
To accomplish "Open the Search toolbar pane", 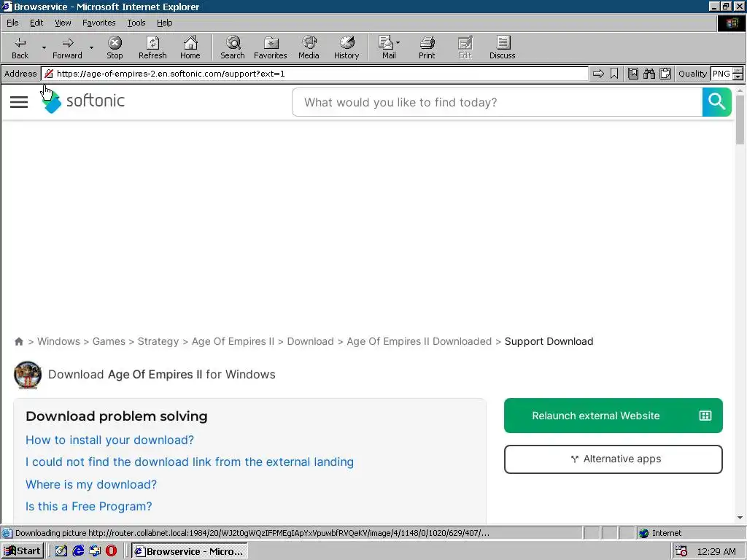I will pyautogui.click(x=233, y=47).
